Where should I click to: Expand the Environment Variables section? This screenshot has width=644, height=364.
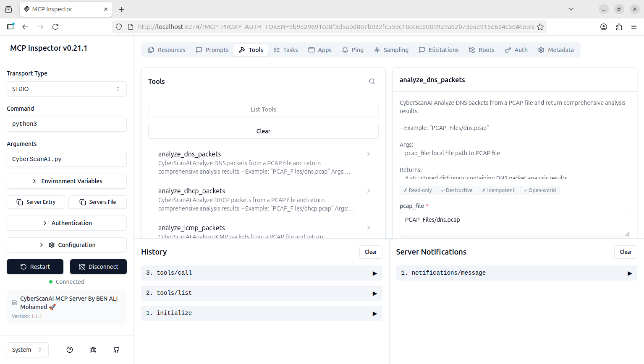click(x=67, y=181)
